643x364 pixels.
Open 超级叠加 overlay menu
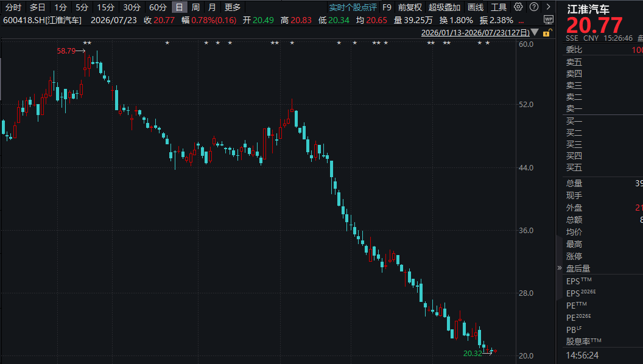[x=444, y=7]
